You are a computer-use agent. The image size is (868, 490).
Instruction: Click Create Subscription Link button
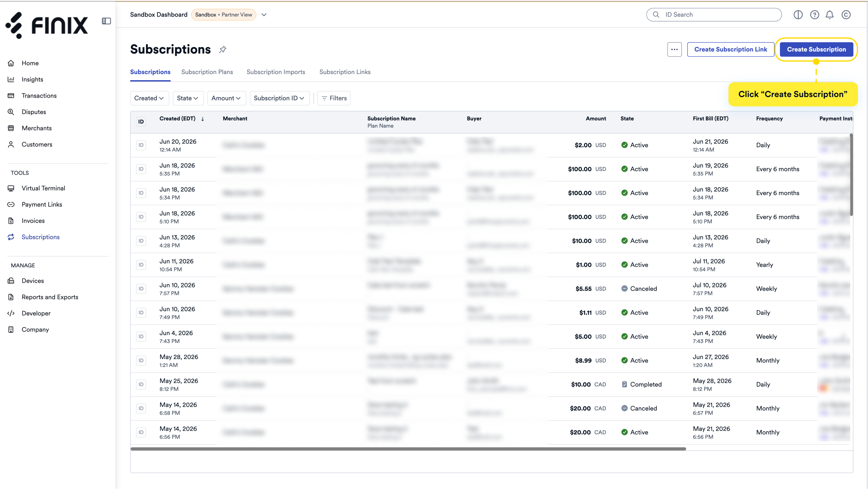point(731,50)
